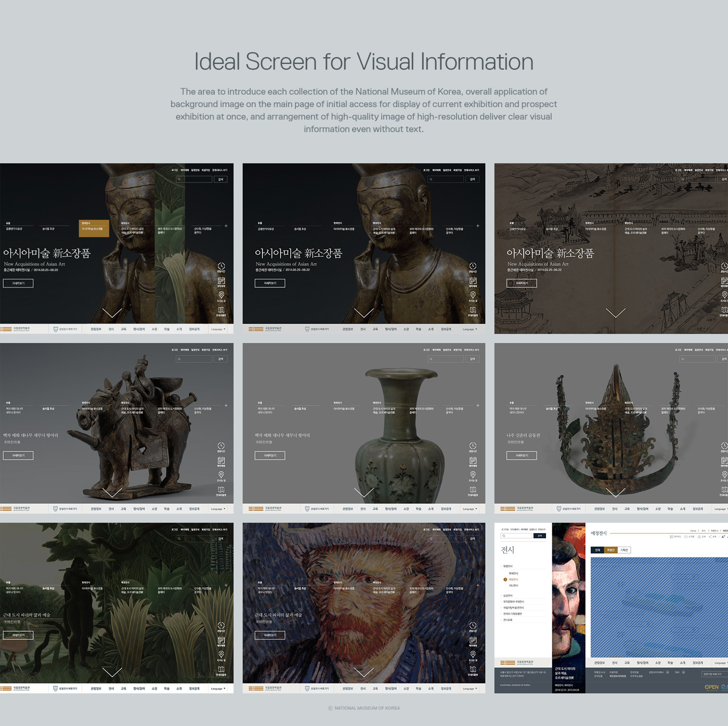Click the calendar icon on the celadon vase mockup

pyautogui.click(x=473, y=460)
